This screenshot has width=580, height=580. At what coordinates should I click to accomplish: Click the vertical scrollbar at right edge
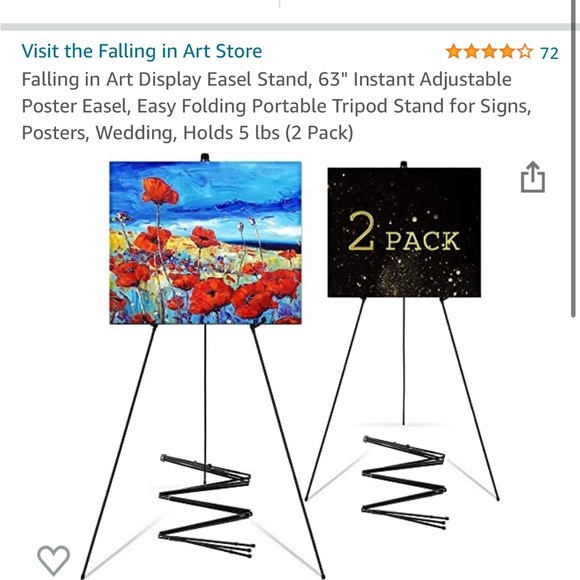(573, 159)
